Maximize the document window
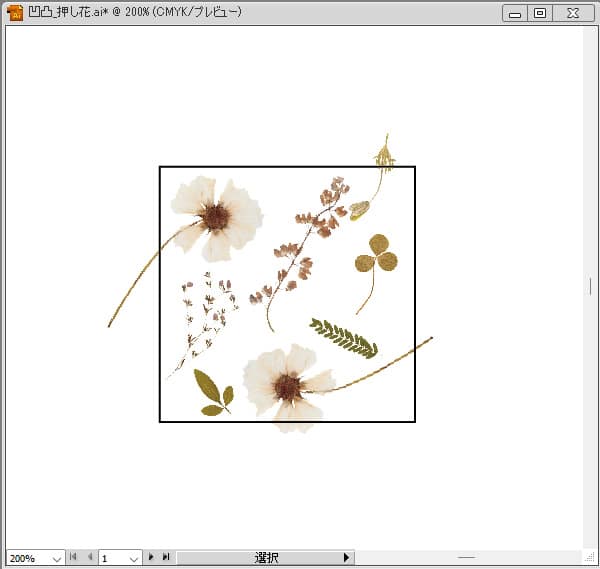This screenshot has width=600, height=569. 540,13
